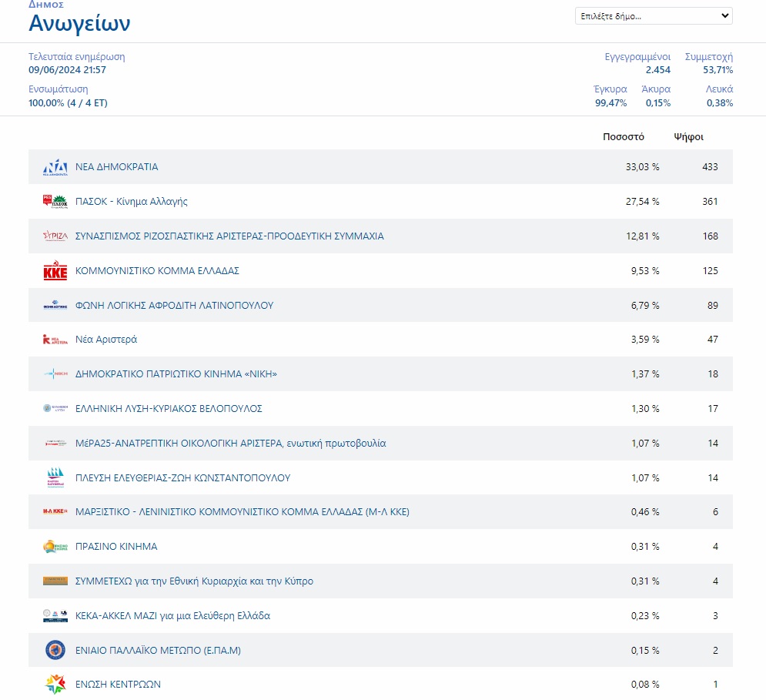The width and height of the screenshot is (766, 700).
Task: Select ΕΝΩΣΗ ΚΕΝΤΡΩΩΝ party name
Action: tap(118, 685)
